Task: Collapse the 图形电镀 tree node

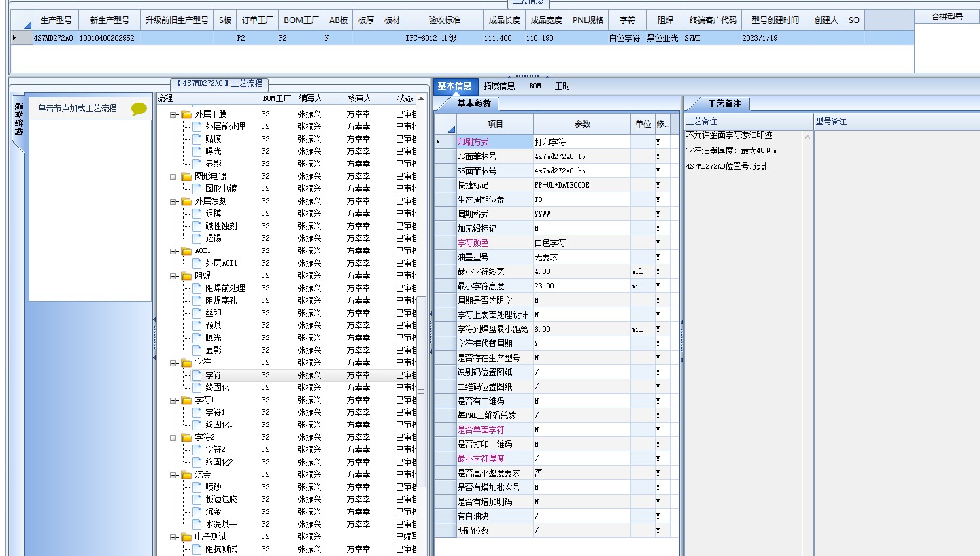Action: point(174,176)
